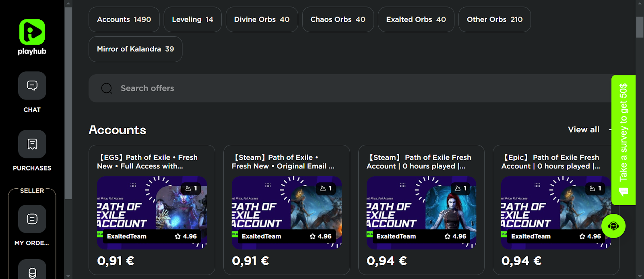Click the bottom partially visible sidebar icon

click(x=32, y=271)
